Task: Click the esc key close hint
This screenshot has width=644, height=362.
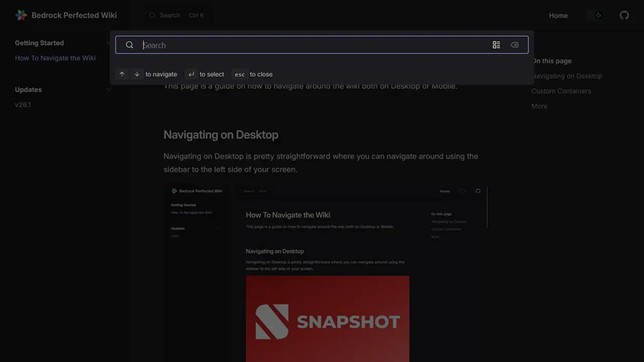Action: [240, 74]
